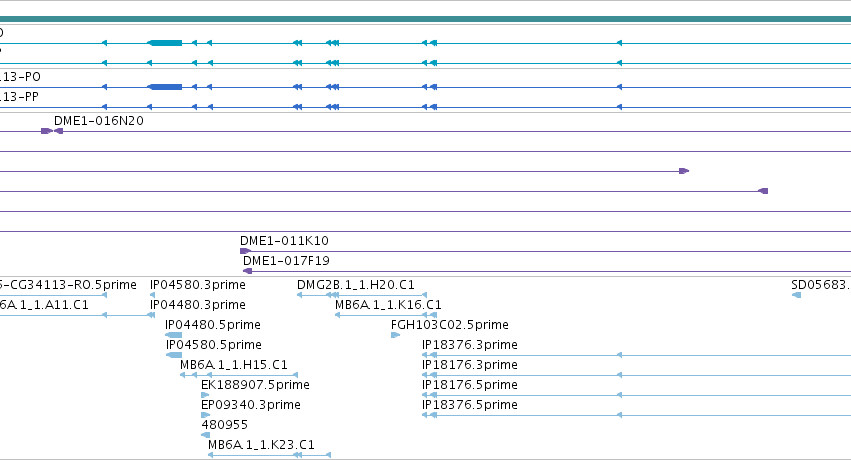Click the IP18376.5prime label
Screen dimensions: 851x460
coord(469,405)
